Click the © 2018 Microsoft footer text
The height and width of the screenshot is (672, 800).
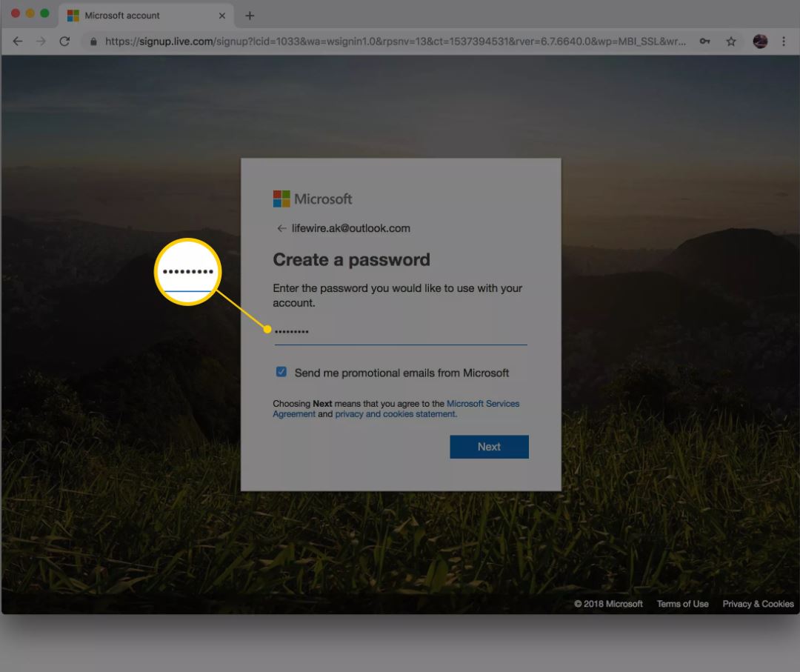[x=608, y=604]
